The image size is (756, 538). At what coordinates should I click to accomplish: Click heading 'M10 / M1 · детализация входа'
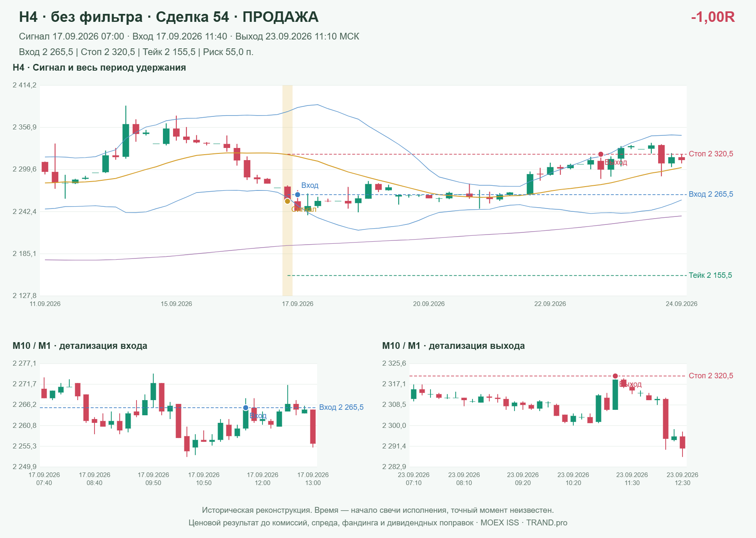tap(80, 346)
